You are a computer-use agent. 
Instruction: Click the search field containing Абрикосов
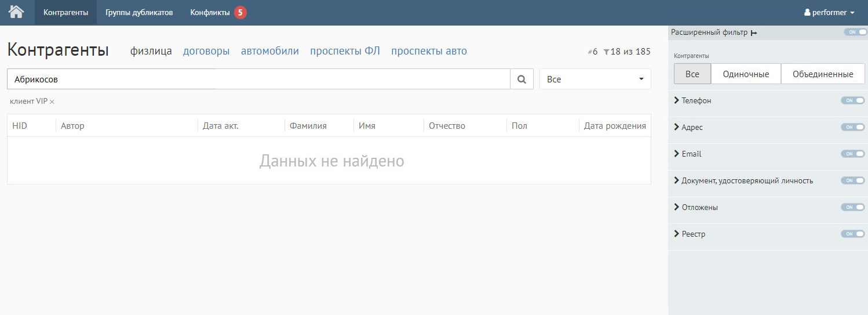click(258, 79)
